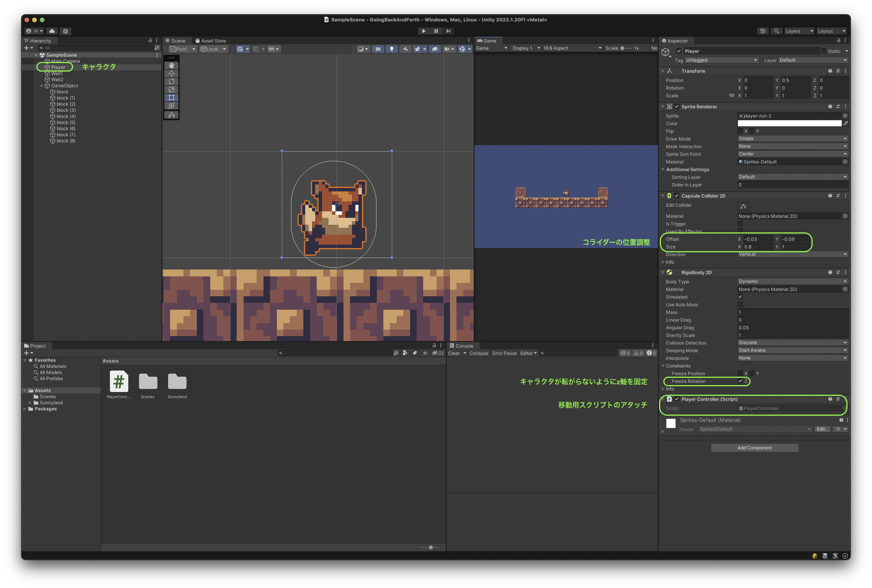Open the sprite object picker for player-run-2

[x=845, y=116]
